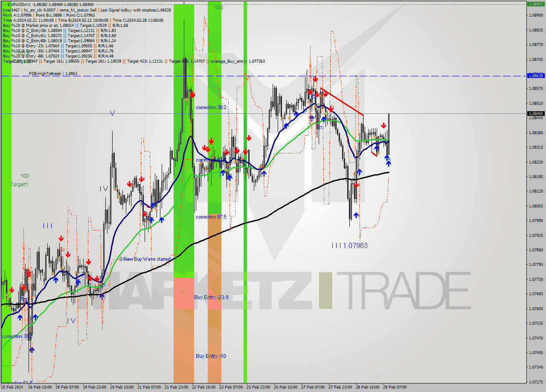Select the 'average_Buy_entry: 1.077363' text

(237, 61)
